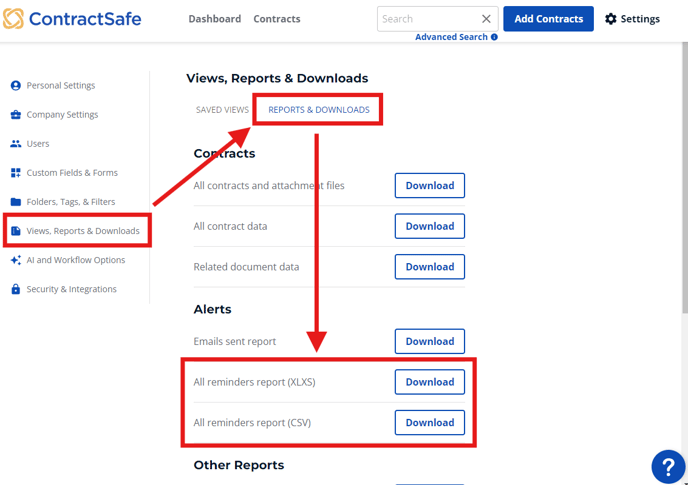Download All reminders report (CSV)

click(430, 423)
